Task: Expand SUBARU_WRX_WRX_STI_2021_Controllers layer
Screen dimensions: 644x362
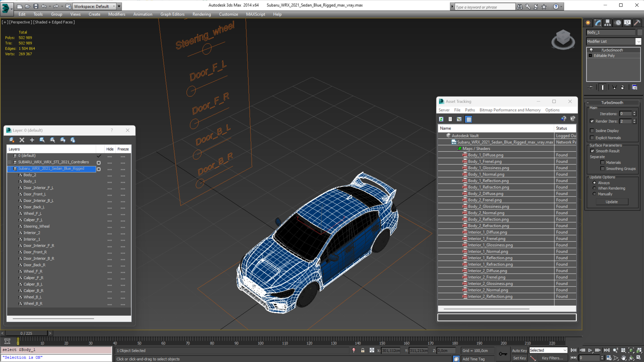Action: pyautogui.click(x=9, y=162)
